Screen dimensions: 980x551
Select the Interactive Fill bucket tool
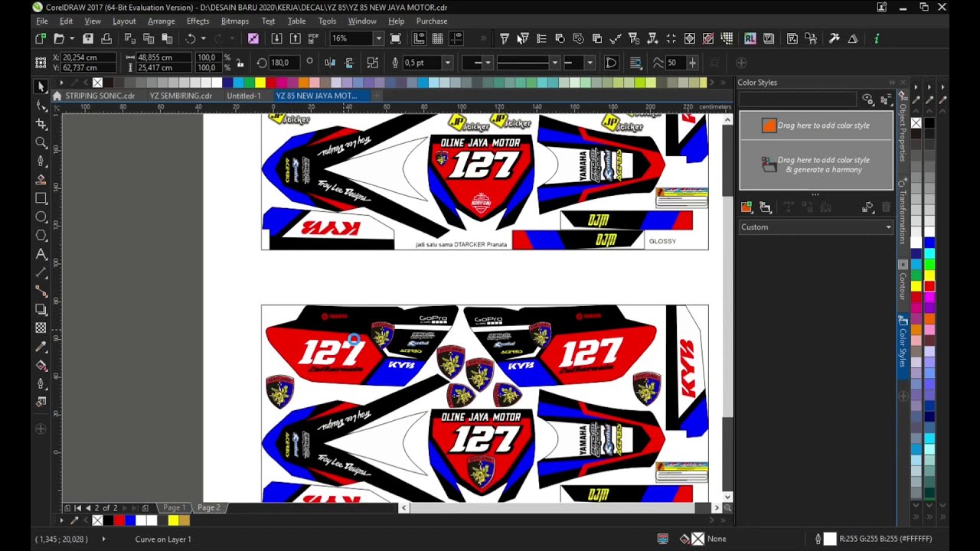[41, 365]
